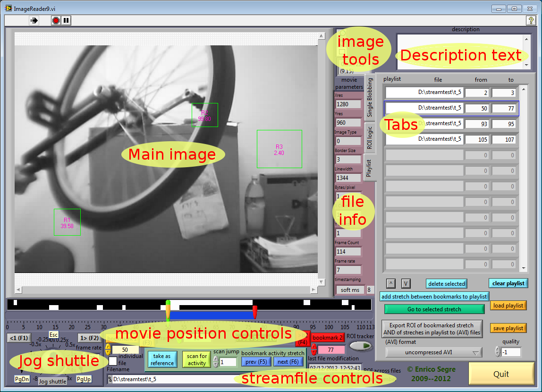Click the red bookmark marker on timeline
This screenshot has width=542, height=392.
click(x=254, y=312)
